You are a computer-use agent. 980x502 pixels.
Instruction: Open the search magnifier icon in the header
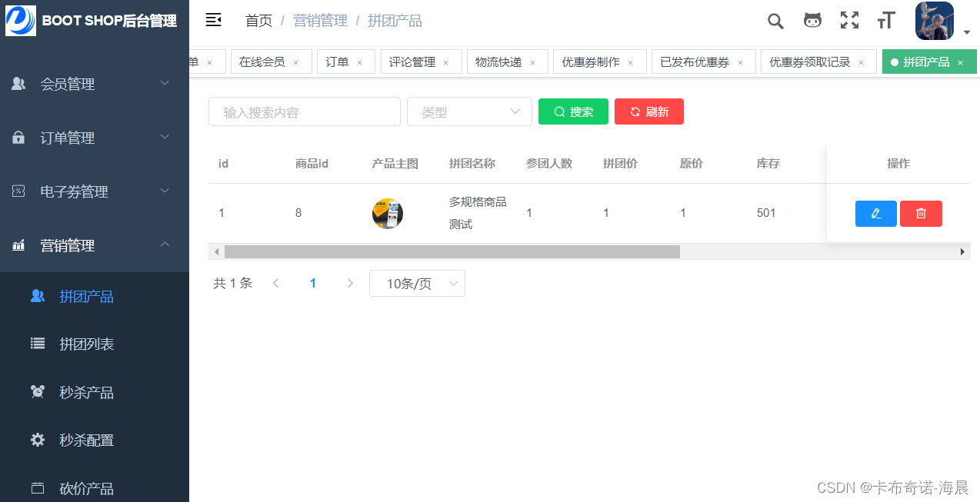(x=775, y=21)
